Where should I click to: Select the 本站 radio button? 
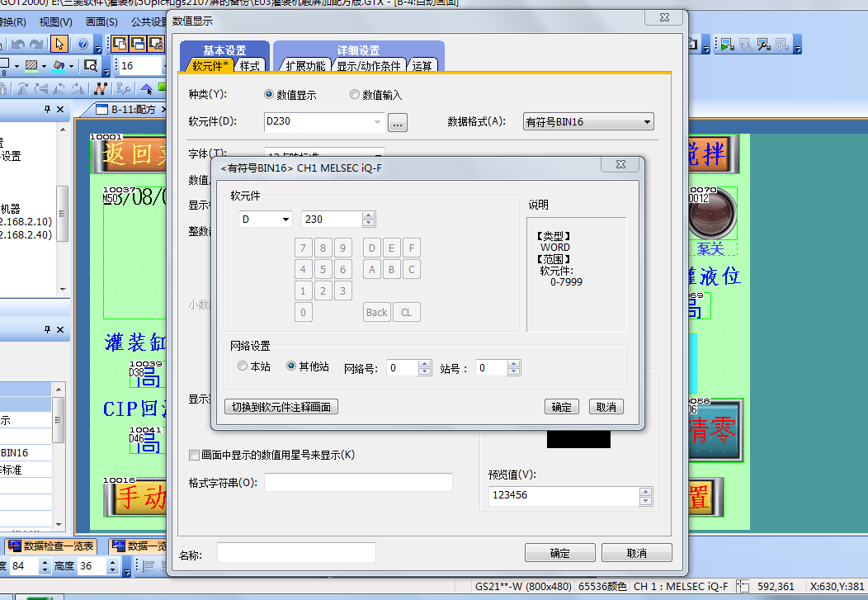click(242, 366)
